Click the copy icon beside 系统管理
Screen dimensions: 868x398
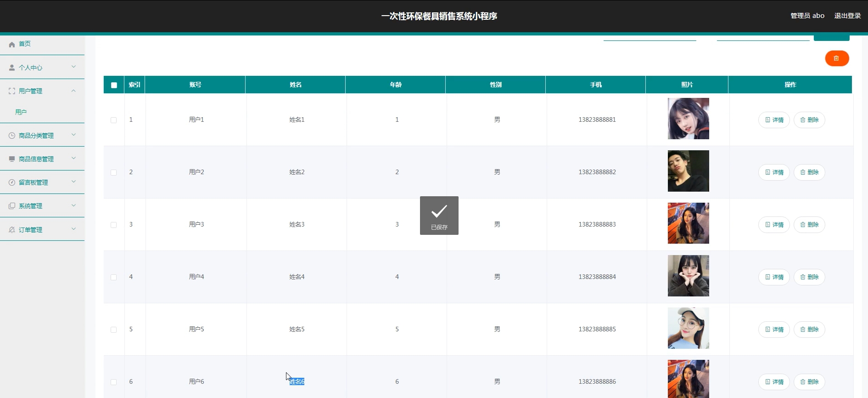12,206
